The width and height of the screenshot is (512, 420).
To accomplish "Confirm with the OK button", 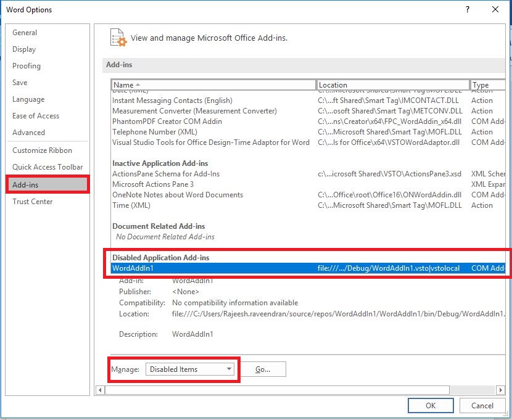I will [431, 406].
